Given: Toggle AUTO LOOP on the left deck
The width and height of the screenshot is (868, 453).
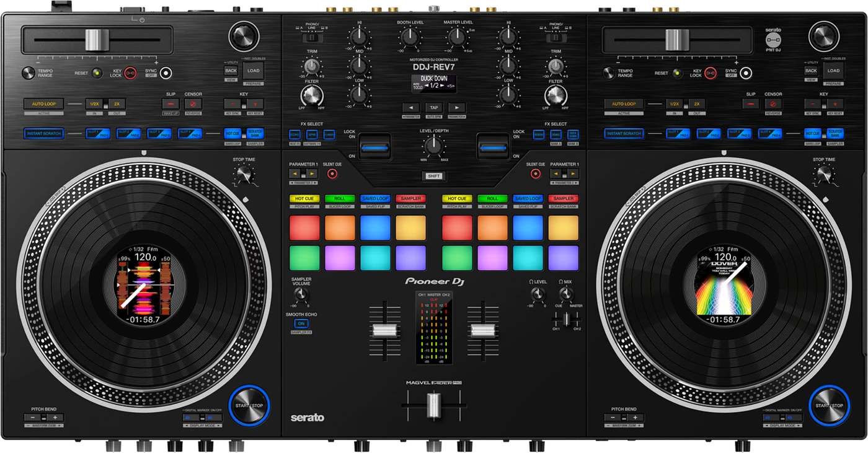Looking at the screenshot, I should tap(44, 104).
